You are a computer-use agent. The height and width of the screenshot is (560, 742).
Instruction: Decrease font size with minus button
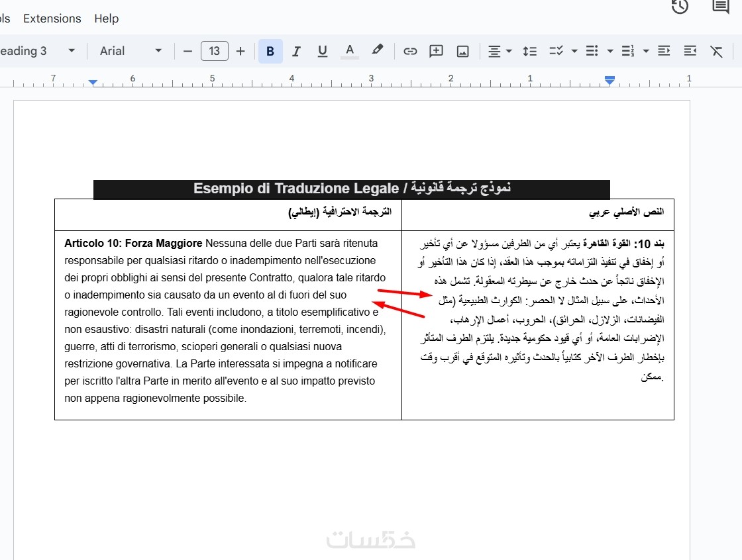tap(187, 51)
